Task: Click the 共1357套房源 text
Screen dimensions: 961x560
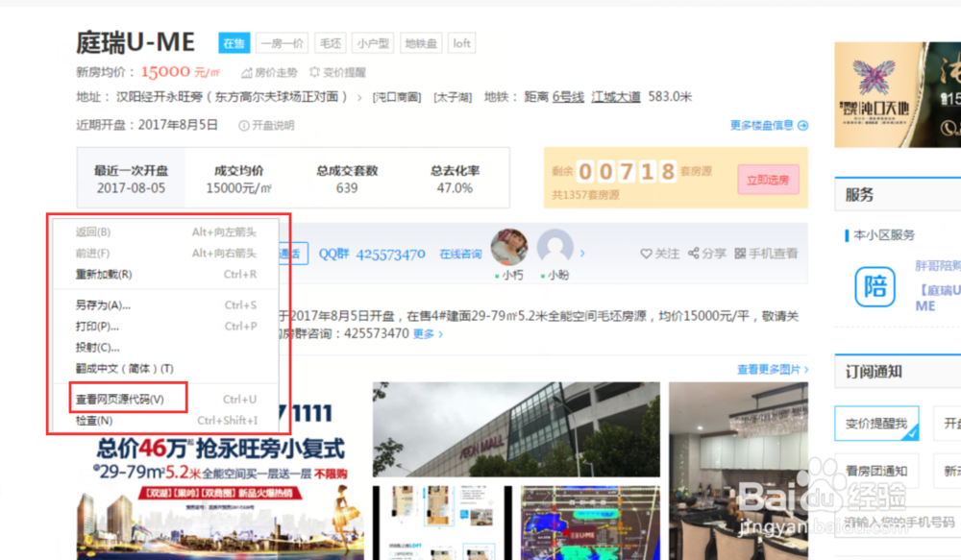Action: 585,195
